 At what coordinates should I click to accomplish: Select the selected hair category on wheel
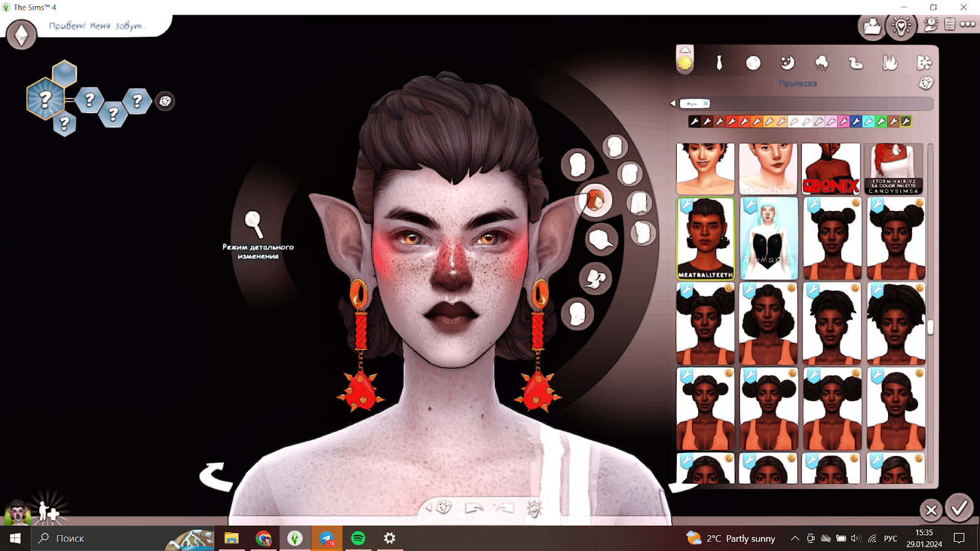click(x=595, y=200)
